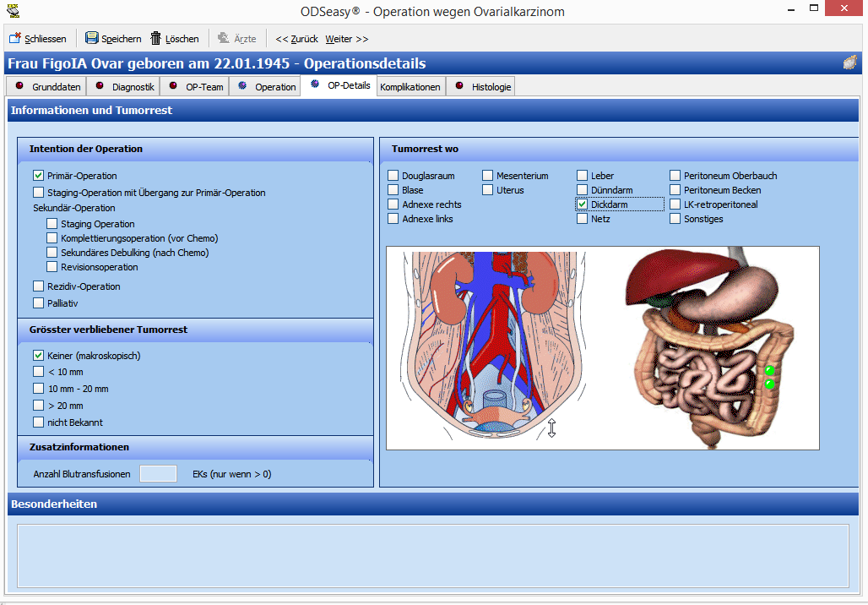868x605 pixels.
Task: Click the red dot icon on Histologie tab
Action: (459, 86)
